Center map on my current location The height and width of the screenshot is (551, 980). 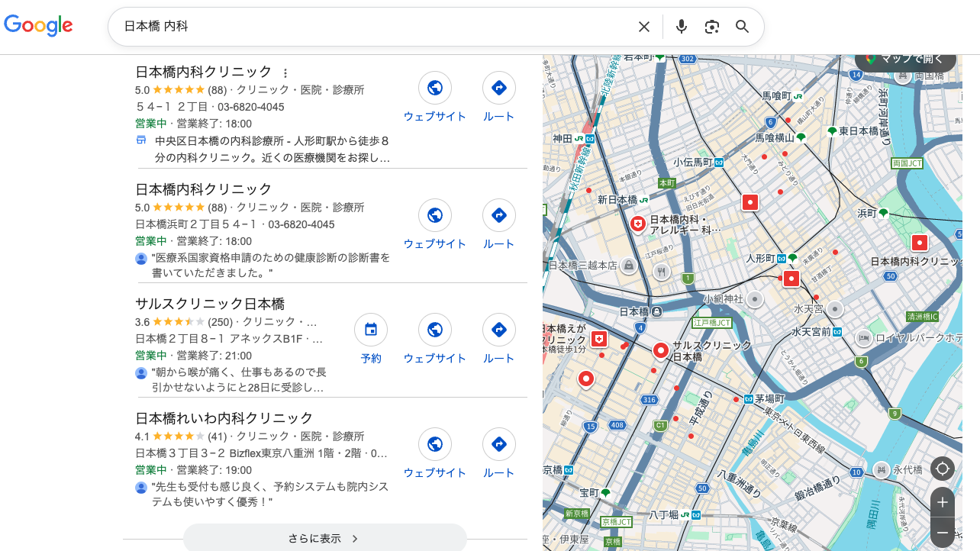pyautogui.click(x=943, y=468)
